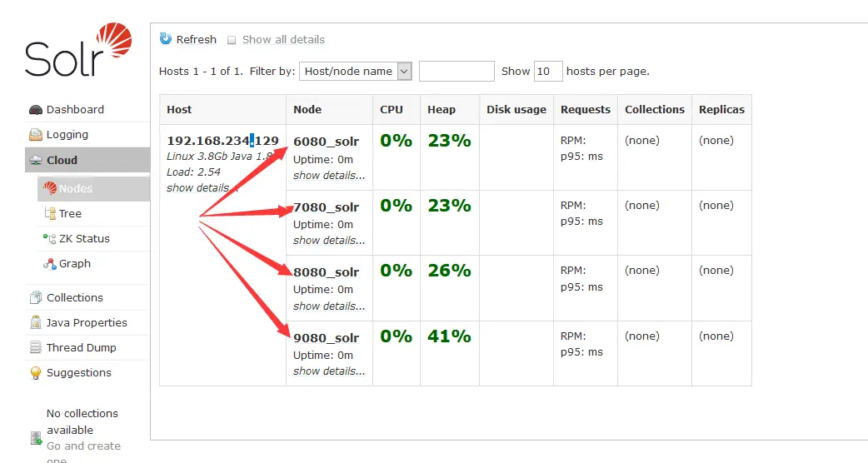
Task: Click the Java Properties icon
Action: (x=36, y=322)
